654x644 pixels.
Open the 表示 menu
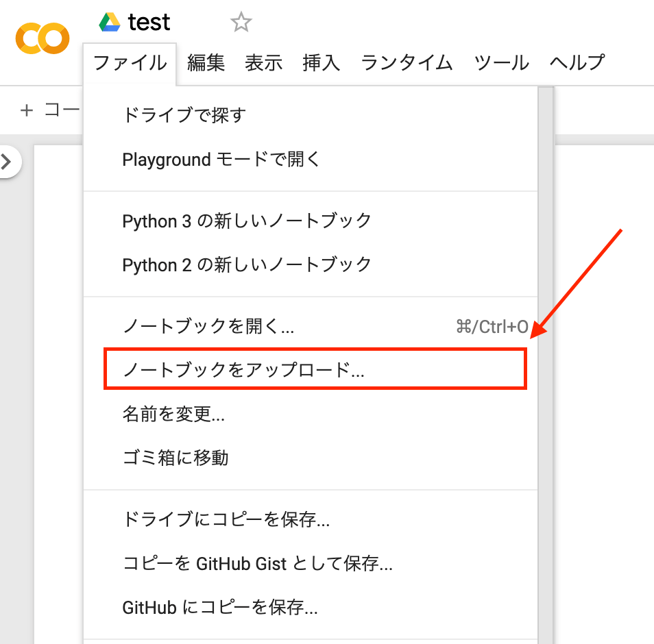264,63
